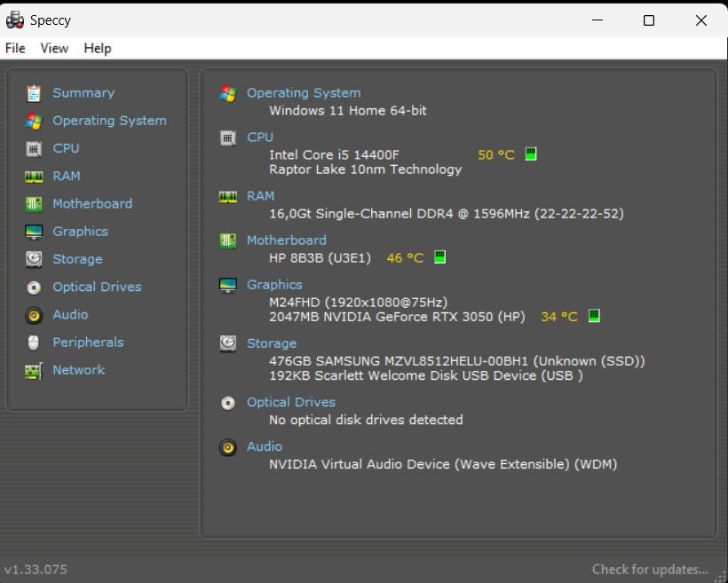Select the Network card icon in sidebar

tap(34, 371)
